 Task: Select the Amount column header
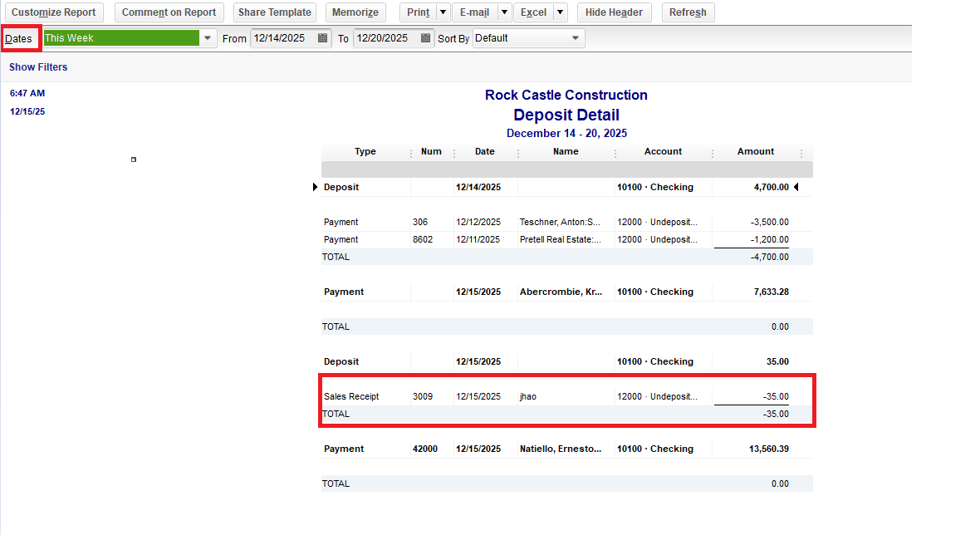point(756,151)
